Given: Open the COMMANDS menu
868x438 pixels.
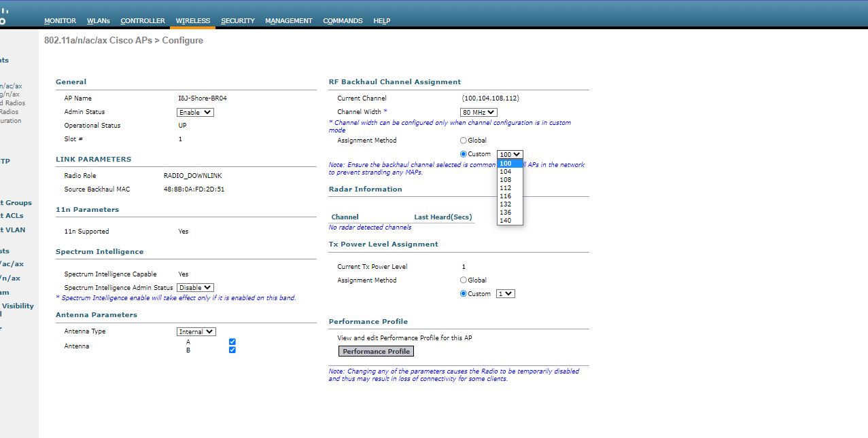Looking at the screenshot, I should tap(342, 20).
